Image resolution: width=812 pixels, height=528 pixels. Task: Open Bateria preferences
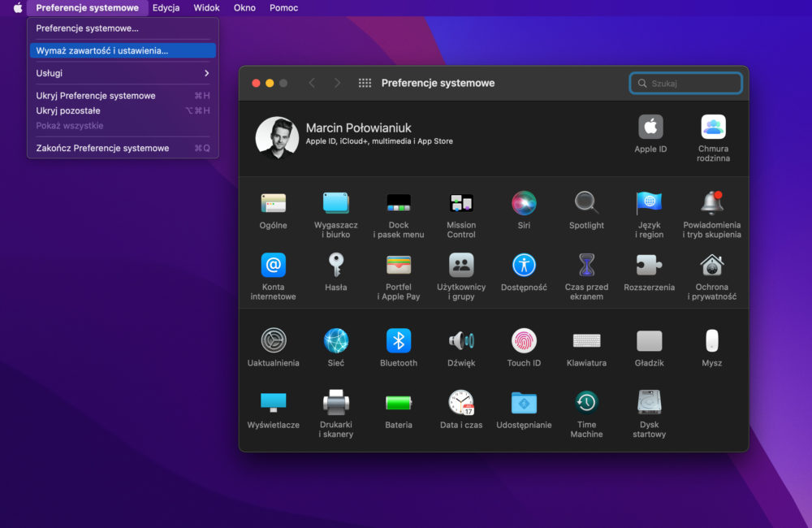point(398,402)
